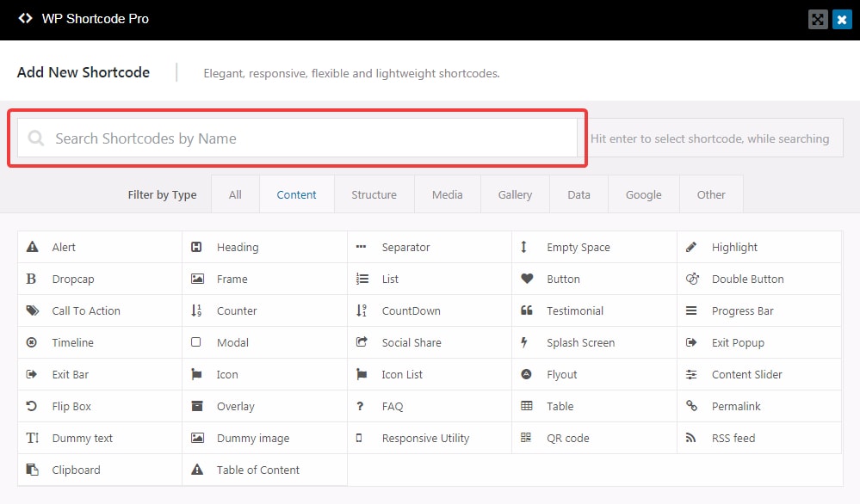
Task: Select the Social Share shortcode
Action: click(430, 342)
